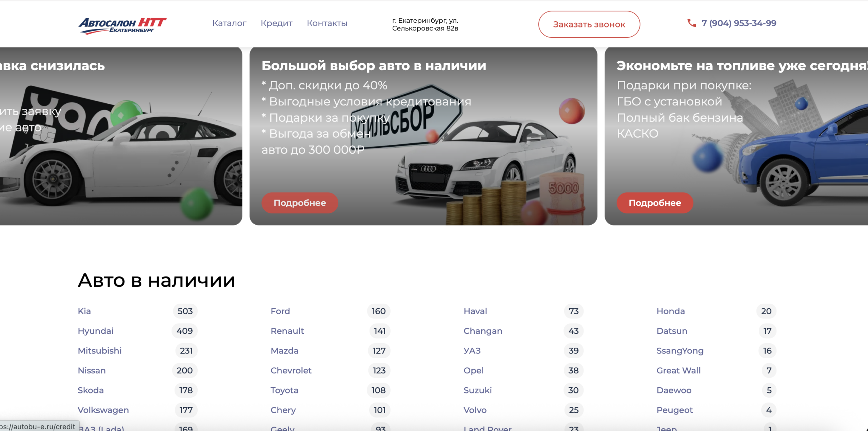868x431 pixels.
Task: Click the Автосалон НТТ Екатеринбург logo
Action: click(122, 26)
